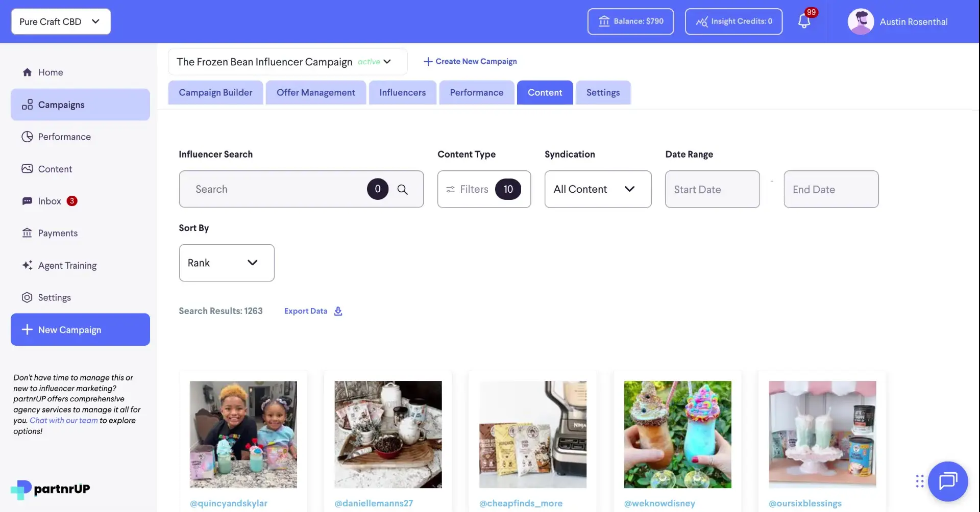Click the magnifier in Influencer Search
980x512 pixels.
[x=403, y=189]
